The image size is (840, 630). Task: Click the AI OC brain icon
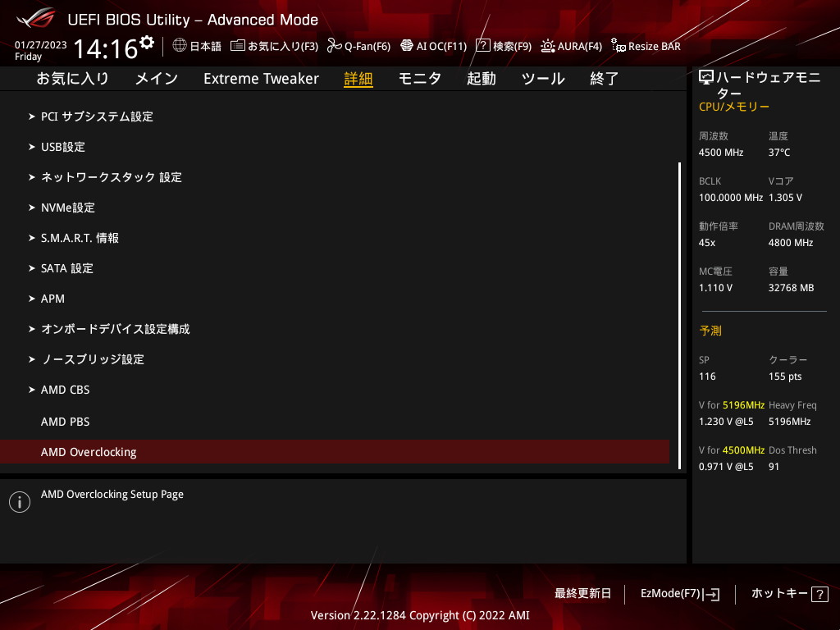[x=407, y=46]
